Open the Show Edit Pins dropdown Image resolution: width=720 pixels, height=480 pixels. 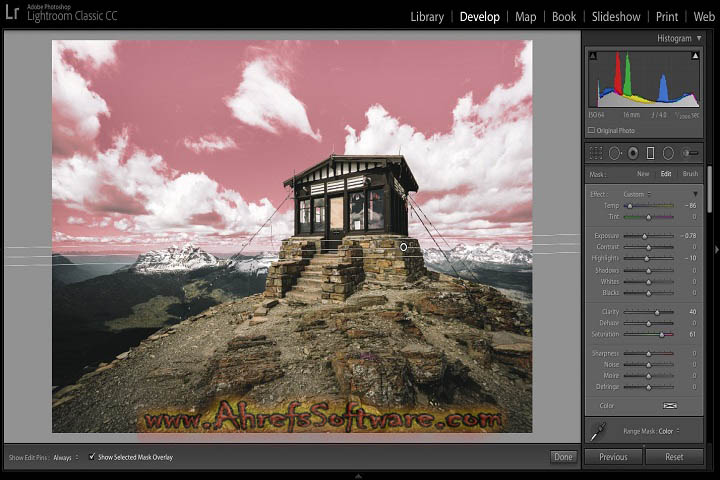(65, 457)
